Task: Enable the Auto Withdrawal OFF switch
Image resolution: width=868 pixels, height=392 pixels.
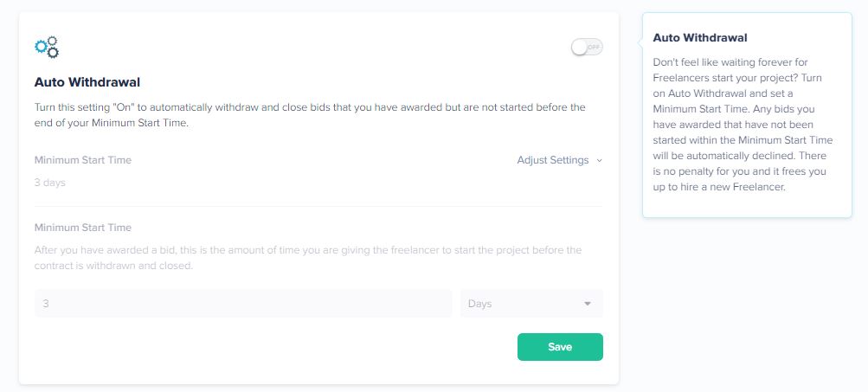Action: click(x=587, y=48)
